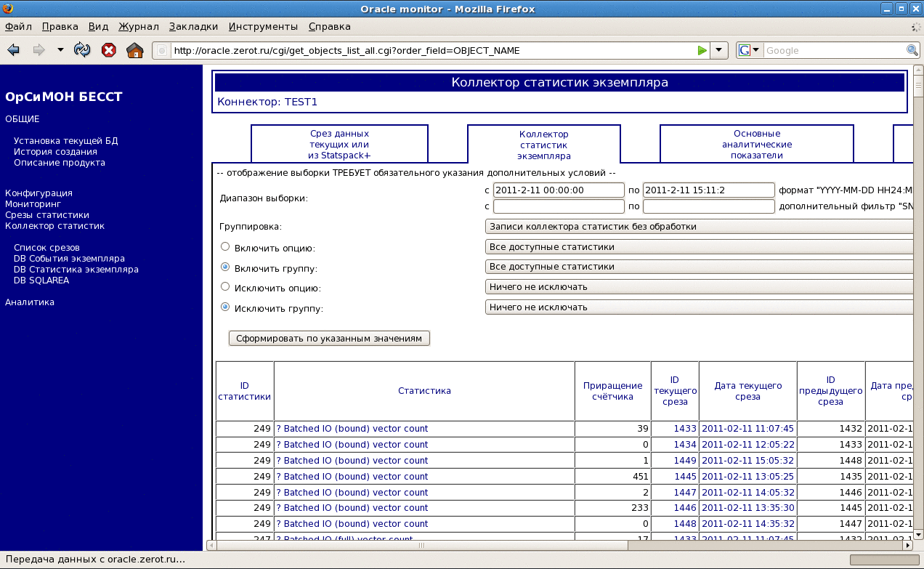Click the Reload page icon
924x569 pixels.
[83, 50]
